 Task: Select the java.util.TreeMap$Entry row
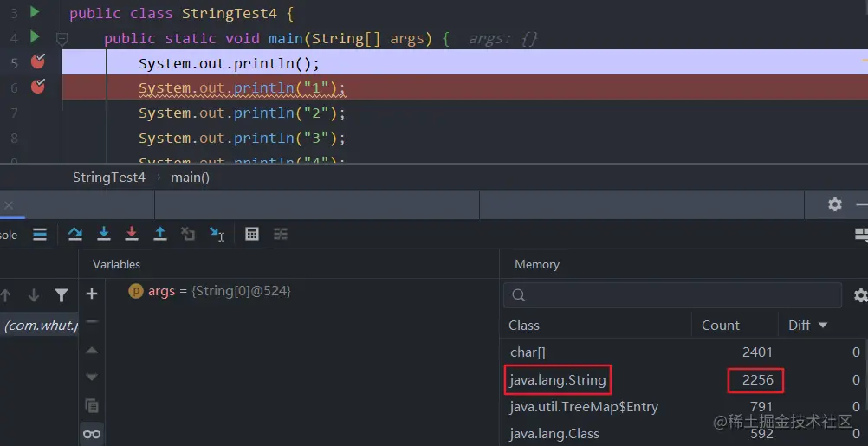[x=685, y=407]
